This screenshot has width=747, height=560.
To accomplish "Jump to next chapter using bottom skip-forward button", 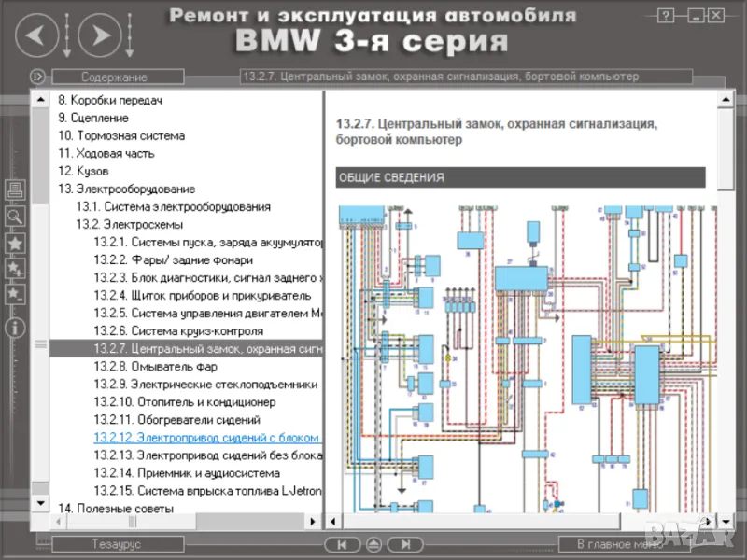I will coord(403,544).
